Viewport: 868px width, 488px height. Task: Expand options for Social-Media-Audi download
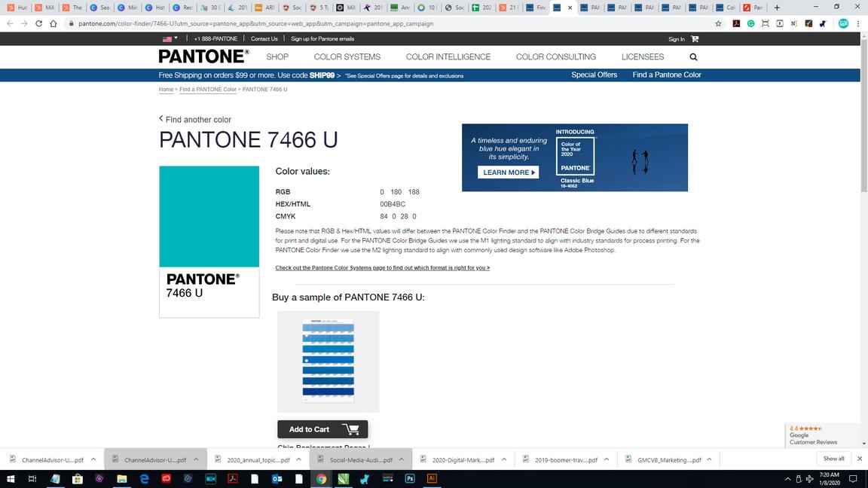click(x=402, y=459)
